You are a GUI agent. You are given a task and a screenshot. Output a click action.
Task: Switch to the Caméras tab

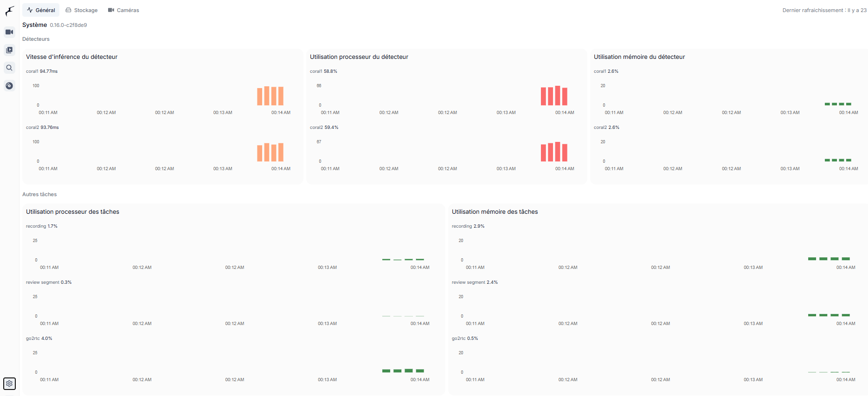coord(123,10)
